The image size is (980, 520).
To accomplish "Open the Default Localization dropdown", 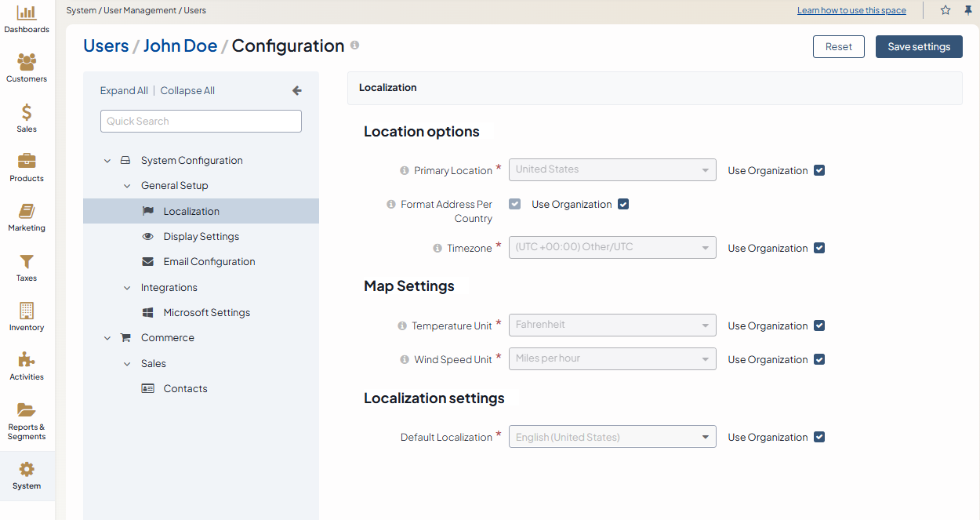I will (x=612, y=437).
